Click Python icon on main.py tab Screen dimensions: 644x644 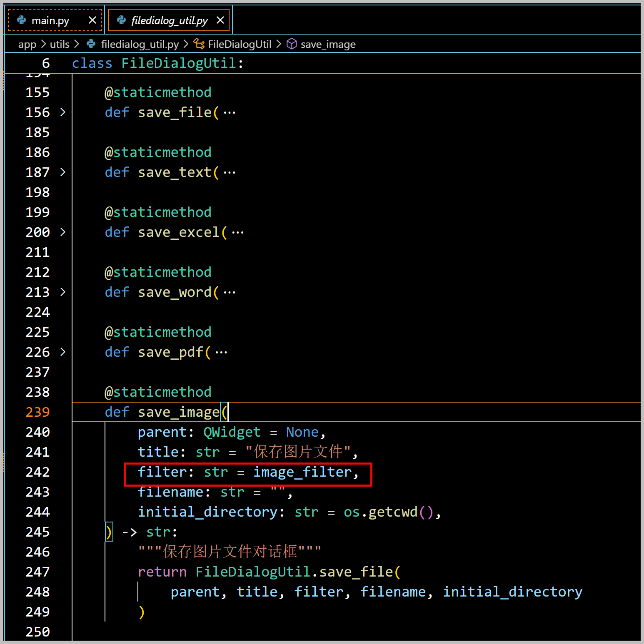tap(21, 20)
